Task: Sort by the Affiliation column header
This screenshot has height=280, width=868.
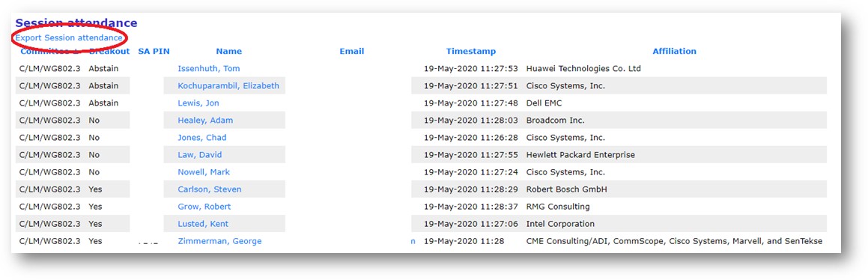Action: 674,51
